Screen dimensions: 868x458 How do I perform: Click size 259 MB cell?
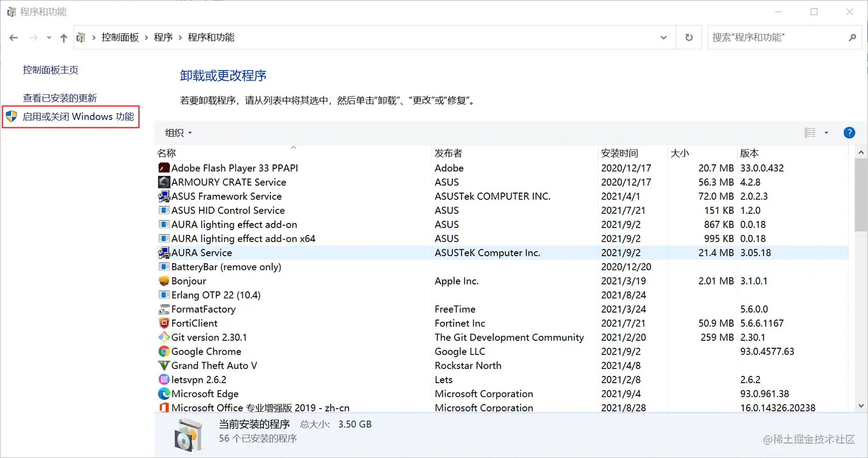pyautogui.click(x=717, y=337)
